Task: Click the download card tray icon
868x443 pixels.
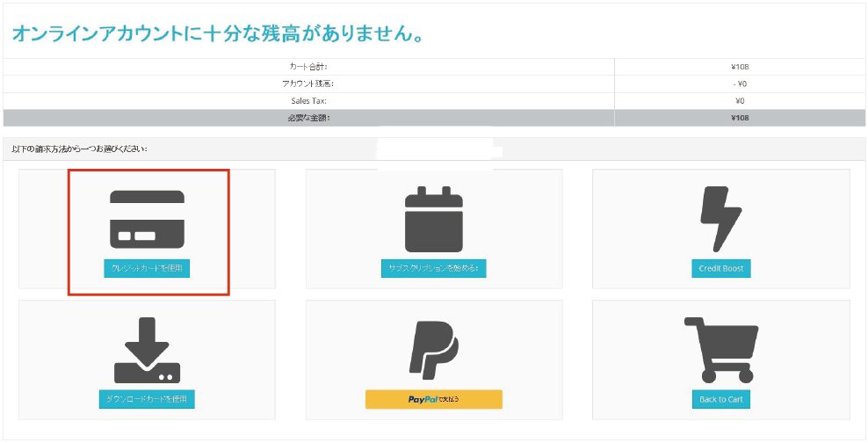Action: (x=147, y=350)
